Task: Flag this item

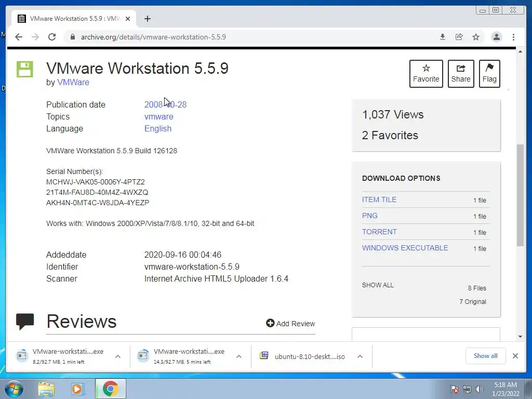Action: tap(489, 74)
